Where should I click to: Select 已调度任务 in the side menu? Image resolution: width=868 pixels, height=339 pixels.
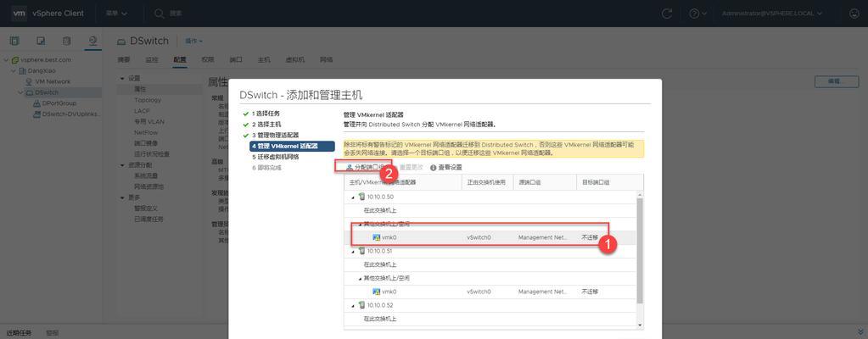pyautogui.click(x=149, y=219)
